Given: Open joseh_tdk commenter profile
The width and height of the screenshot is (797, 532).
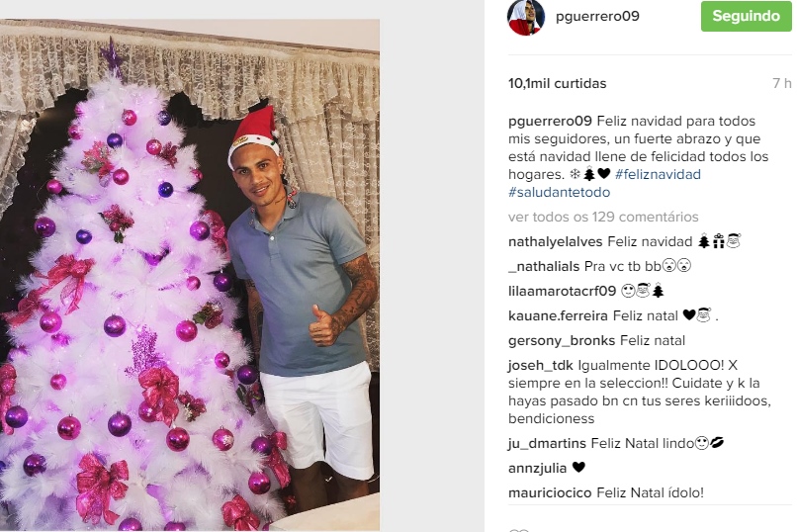Looking at the screenshot, I should tap(541, 365).
